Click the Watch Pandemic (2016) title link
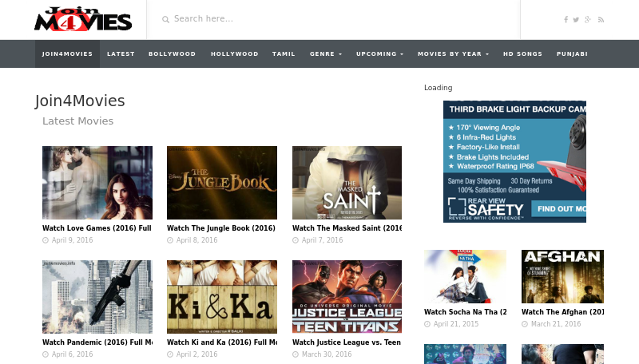The height and width of the screenshot is (364, 639). [97, 342]
